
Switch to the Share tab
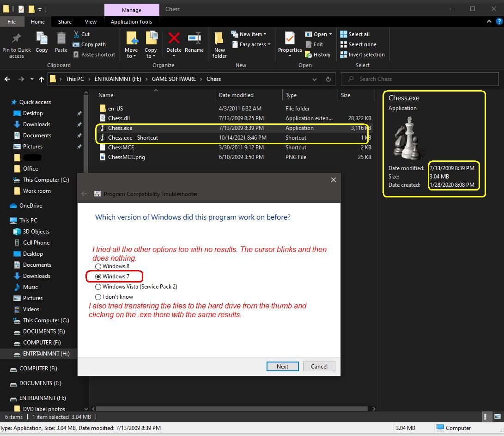click(x=65, y=22)
